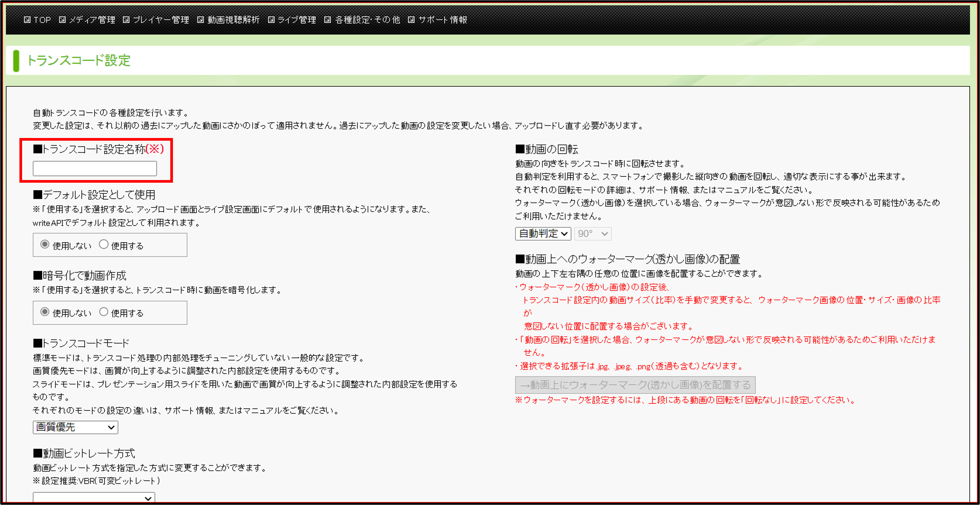Open the メディア管理 menu
The height and width of the screenshot is (505, 980).
point(92,20)
